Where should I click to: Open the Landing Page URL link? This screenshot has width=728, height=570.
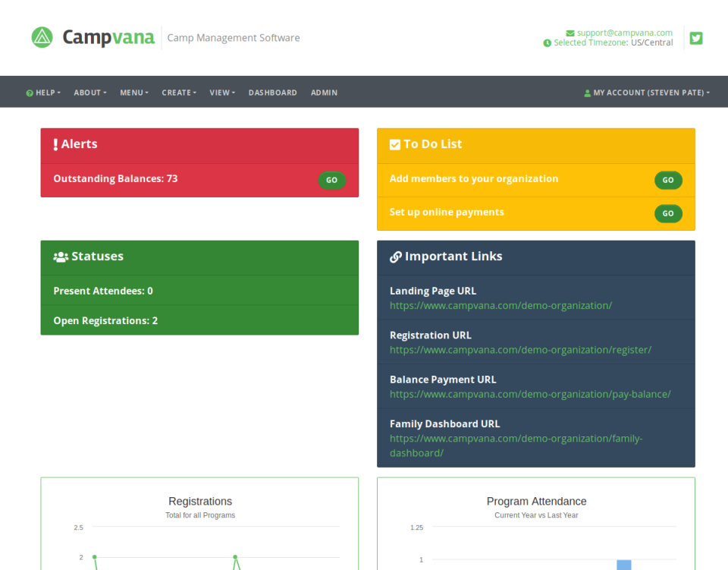(x=500, y=306)
